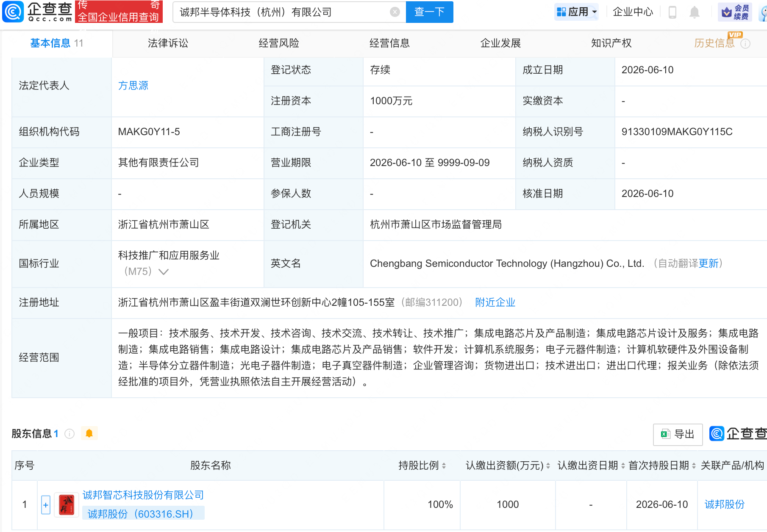Switch to the 知识产权 tab

click(x=611, y=43)
